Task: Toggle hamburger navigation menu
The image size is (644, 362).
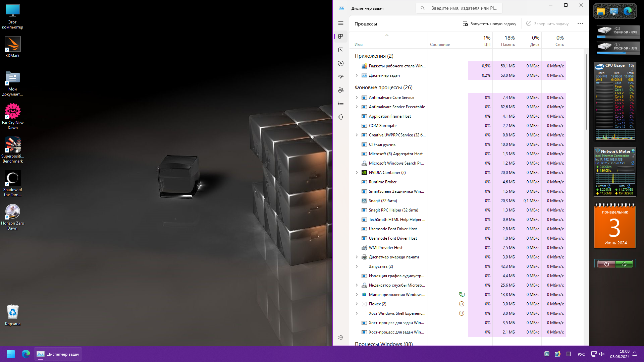Action: pyautogui.click(x=341, y=23)
